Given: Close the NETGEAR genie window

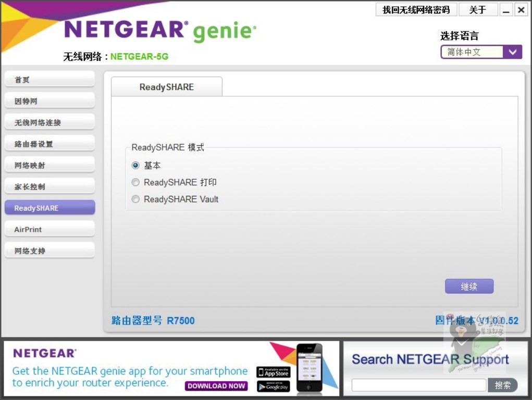Looking at the screenshot, I should tap(521, 9).
